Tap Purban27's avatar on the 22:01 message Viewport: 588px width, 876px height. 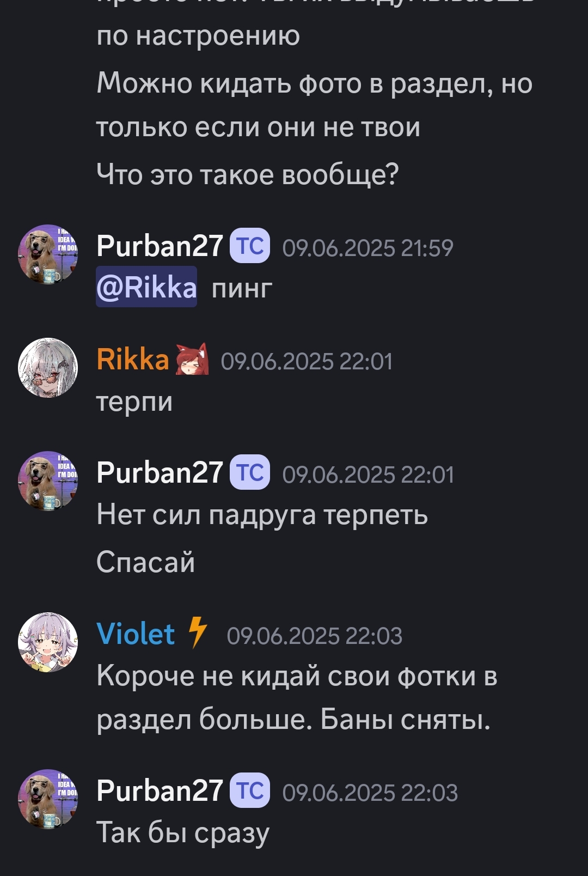point(48,481)
